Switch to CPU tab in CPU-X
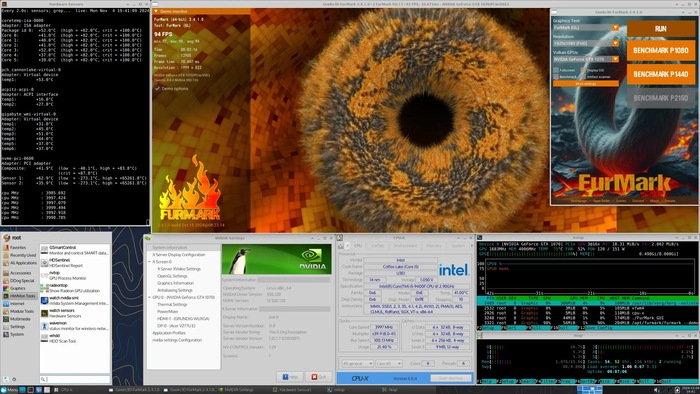 click(358, 246)
